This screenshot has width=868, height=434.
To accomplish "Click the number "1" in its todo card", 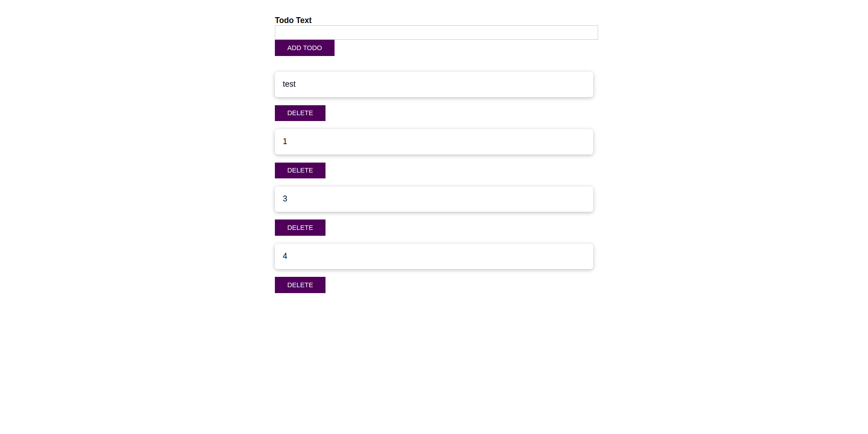I will click(x=285, y=141).
